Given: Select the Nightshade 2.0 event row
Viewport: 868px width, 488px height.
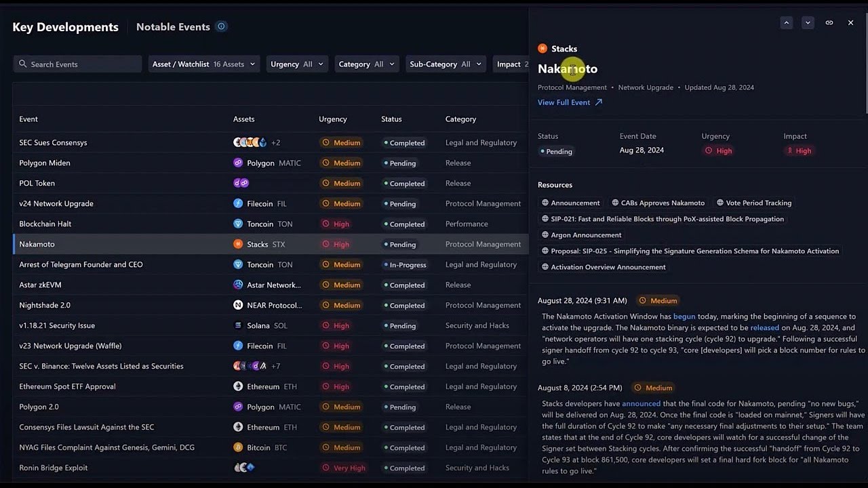Looking at the screenshot, I should point(271,305).
